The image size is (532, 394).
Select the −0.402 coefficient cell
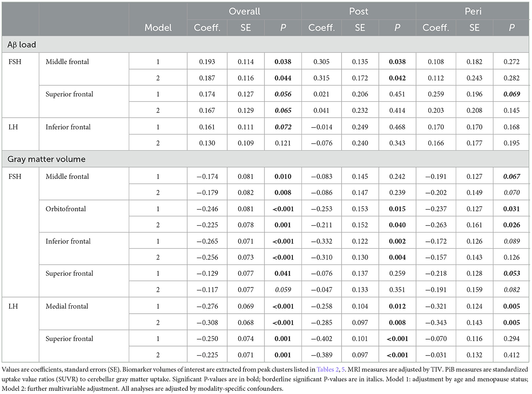point(321,339)
